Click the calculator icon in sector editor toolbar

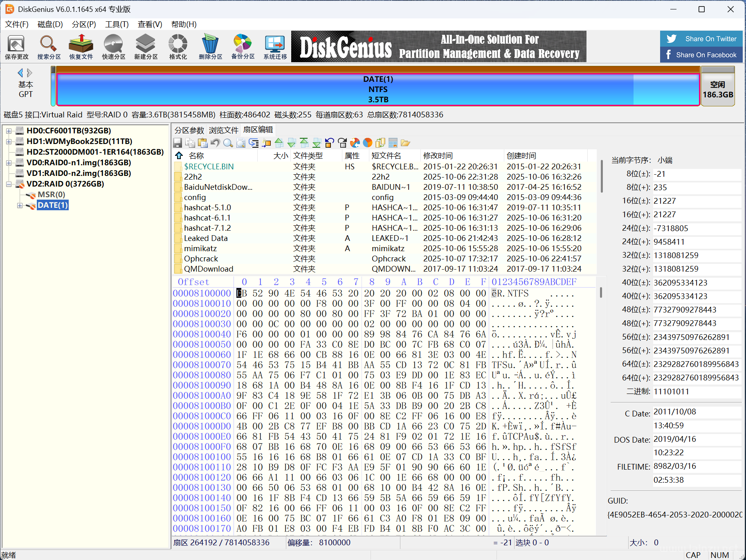(x=393, y=143)
